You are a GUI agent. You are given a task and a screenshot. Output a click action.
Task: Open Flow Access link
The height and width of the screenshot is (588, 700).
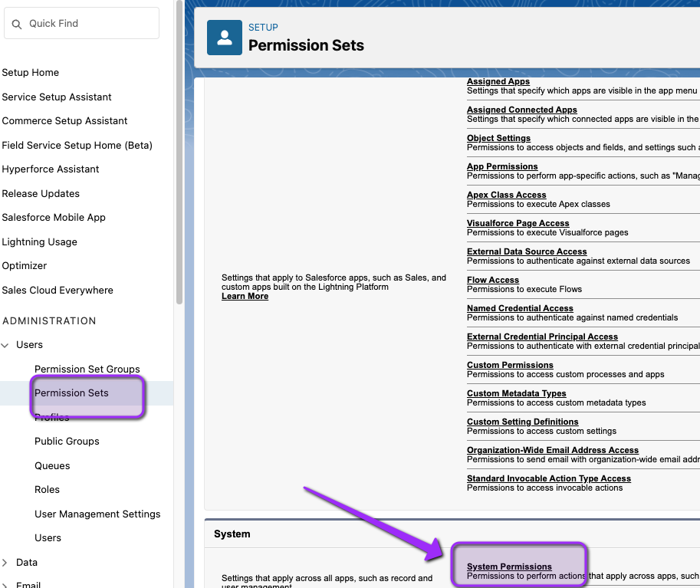coord(493,280)
